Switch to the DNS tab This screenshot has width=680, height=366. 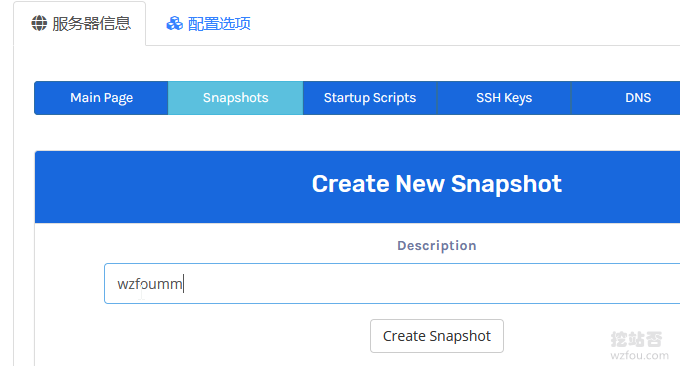[626, 98]
